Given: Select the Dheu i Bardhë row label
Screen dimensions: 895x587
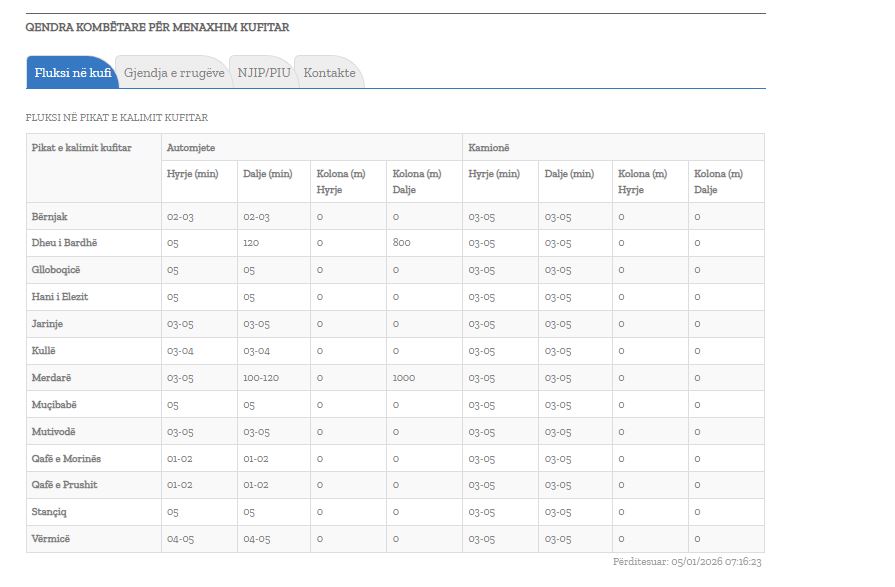Looking at the screenshot, I should [65, 243].
